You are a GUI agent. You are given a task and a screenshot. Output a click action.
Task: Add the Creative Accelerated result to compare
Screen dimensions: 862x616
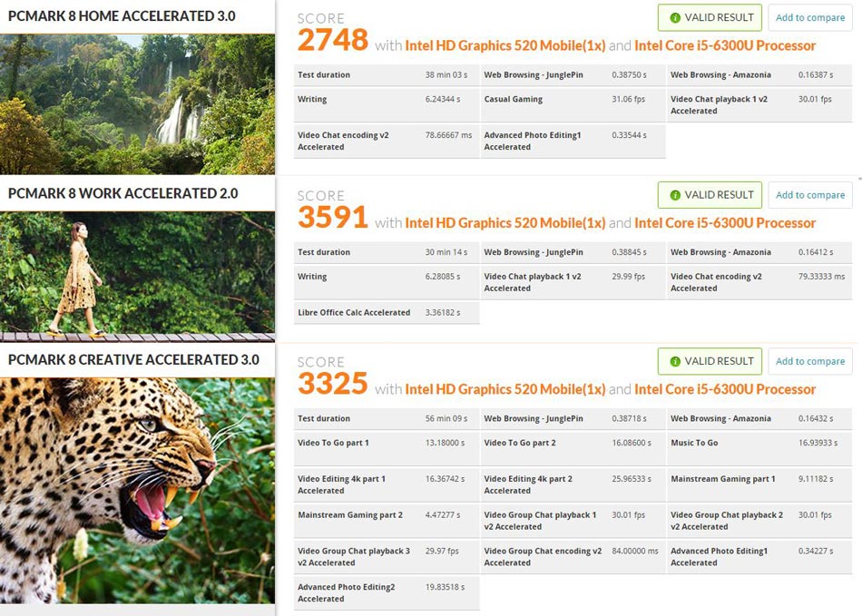[809, 362]
